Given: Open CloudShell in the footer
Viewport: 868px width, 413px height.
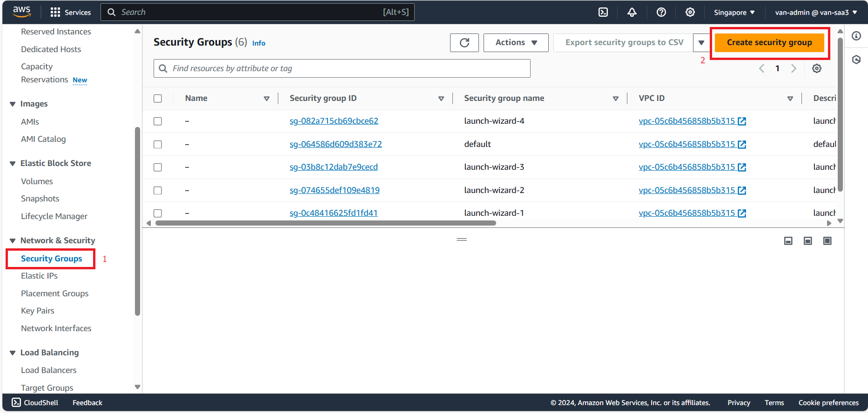Looking at the screenshot, I should (x=35, y=403).
